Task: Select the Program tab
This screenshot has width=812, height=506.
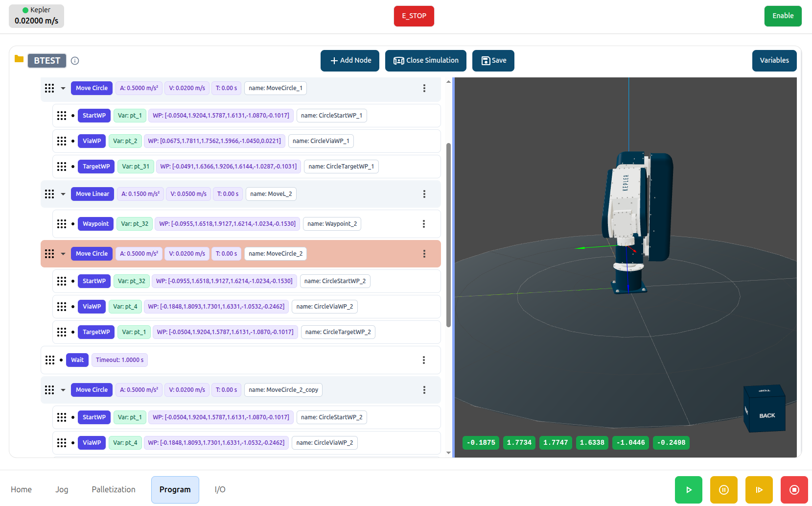Action: (x=175, y=490)
